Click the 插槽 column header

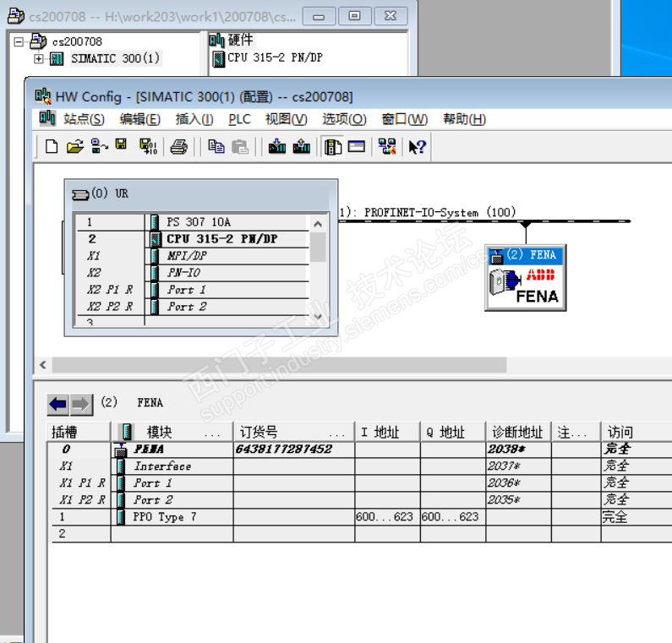(79, 432)
